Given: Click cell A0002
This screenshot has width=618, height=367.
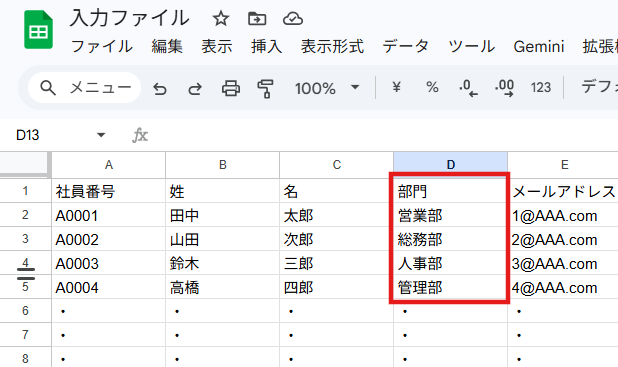Looking at the screenshot, I should click(109, 239).
